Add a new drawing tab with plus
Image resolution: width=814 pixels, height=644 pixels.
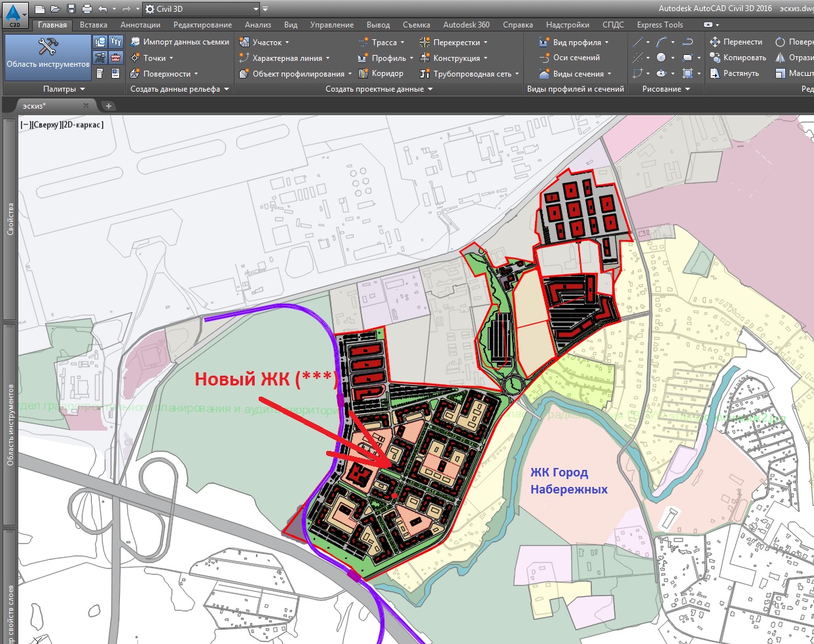click(109, 105)
